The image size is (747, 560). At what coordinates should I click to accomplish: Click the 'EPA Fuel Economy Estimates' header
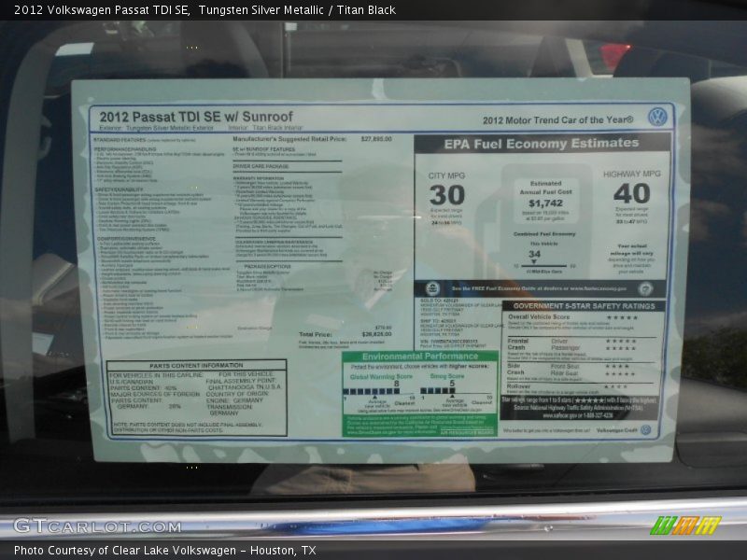click(542, 144)
